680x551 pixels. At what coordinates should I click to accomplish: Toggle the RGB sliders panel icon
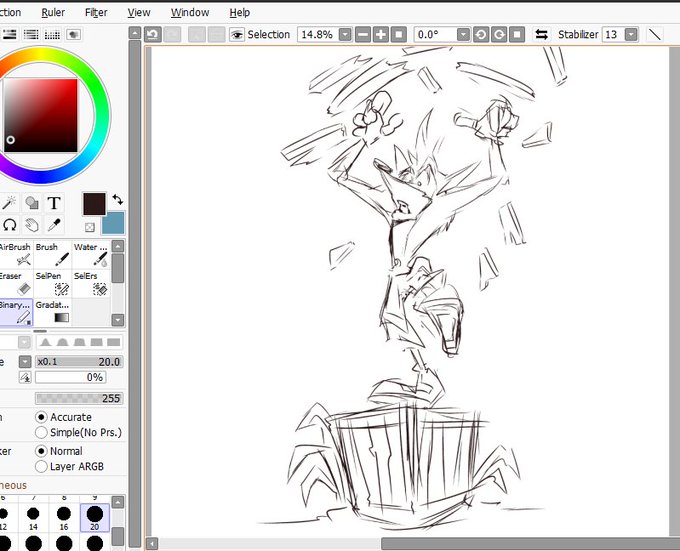pos(10,34)
